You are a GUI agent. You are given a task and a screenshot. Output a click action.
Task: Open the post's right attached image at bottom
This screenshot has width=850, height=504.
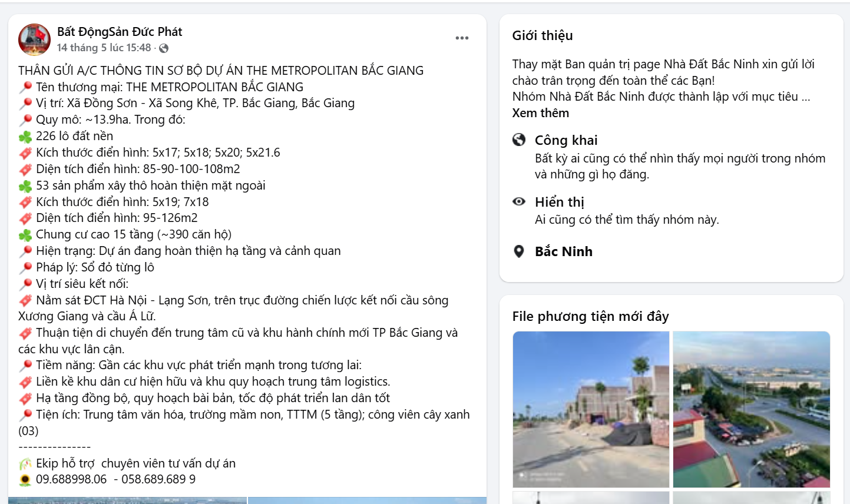pyautogui.click(x=367, y=500)
